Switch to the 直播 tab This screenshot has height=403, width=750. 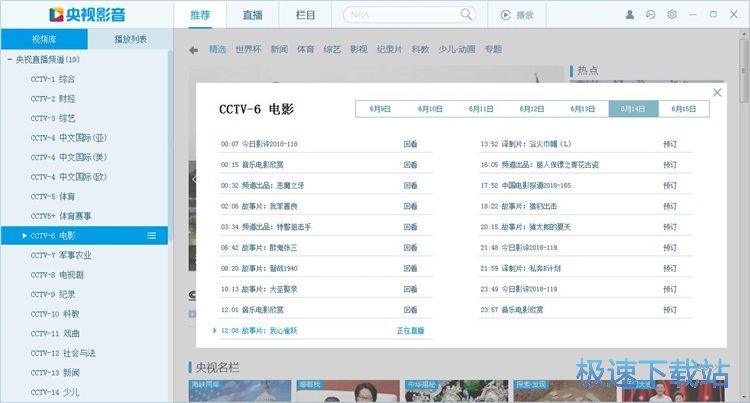click(253, 15)
